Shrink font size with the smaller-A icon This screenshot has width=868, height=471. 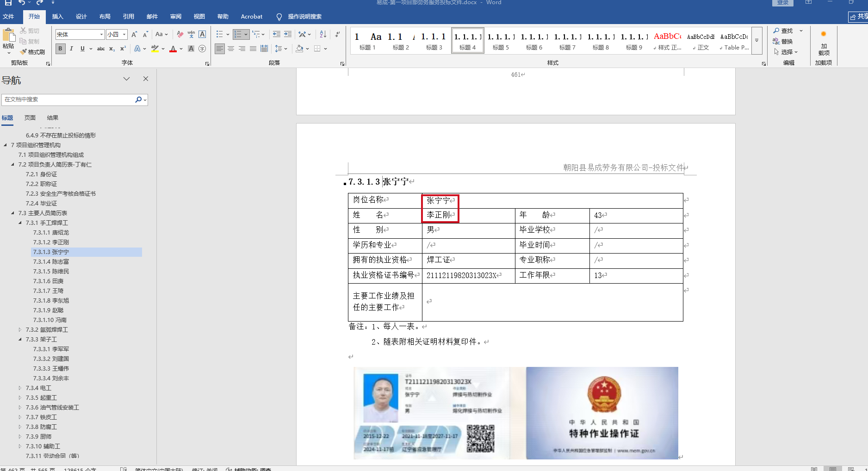(x=145, y=34)
